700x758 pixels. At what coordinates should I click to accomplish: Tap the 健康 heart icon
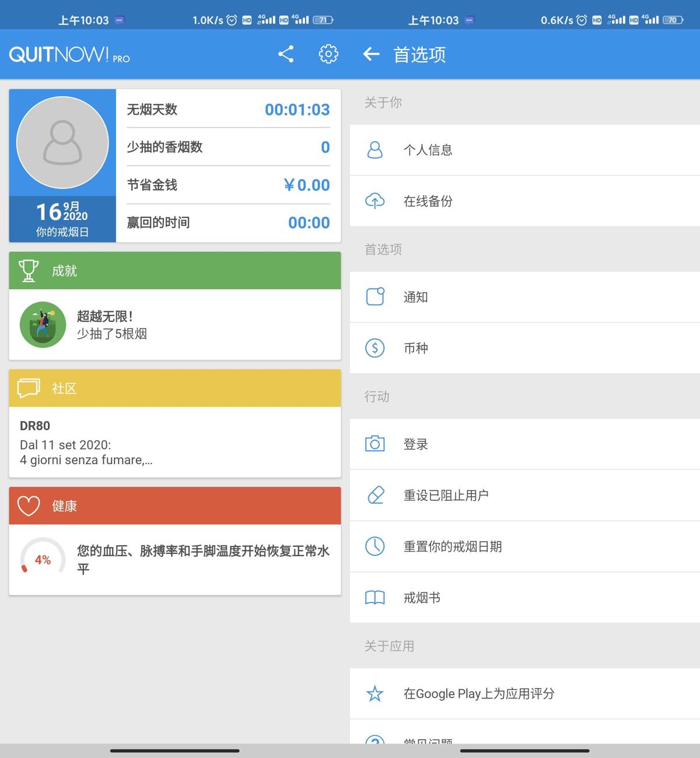point(27,506)
